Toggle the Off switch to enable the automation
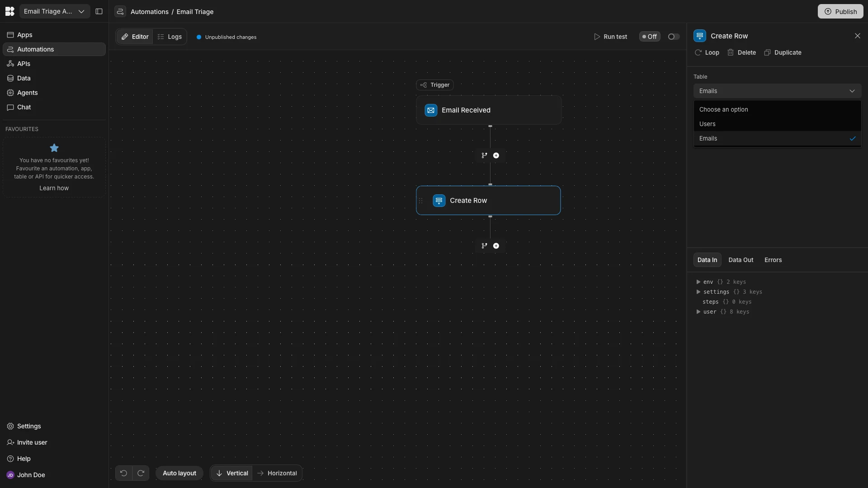Image resolution: width=868 pixels, height=488 pixels. pos(649,37)
